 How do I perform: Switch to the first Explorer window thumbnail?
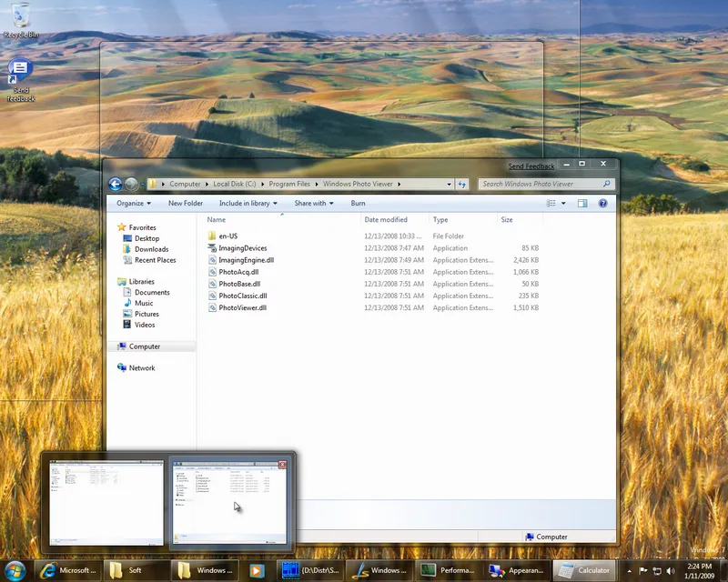(106, 503)
